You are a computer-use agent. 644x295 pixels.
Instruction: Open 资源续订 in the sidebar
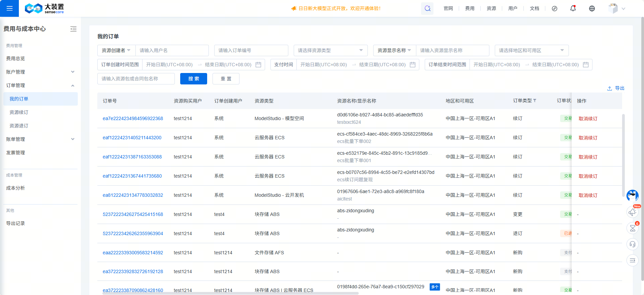pos(19,112)
